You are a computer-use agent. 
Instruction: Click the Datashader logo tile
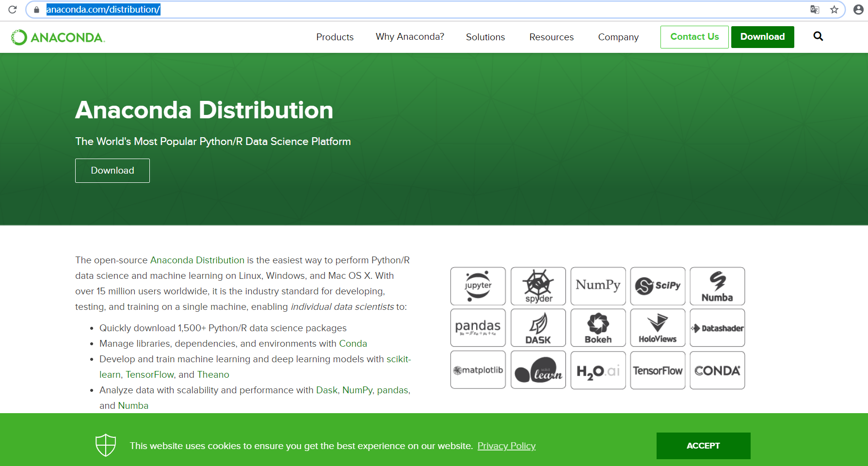pyautogui.click(x=717, y=328)
